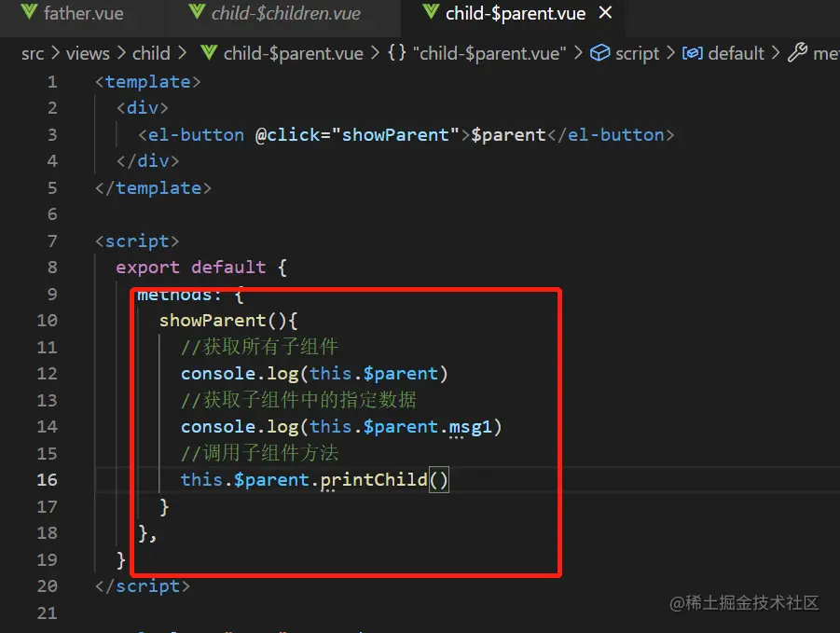
Task: Click the export keyword on line 8
Action: click(x=148, y=268)
